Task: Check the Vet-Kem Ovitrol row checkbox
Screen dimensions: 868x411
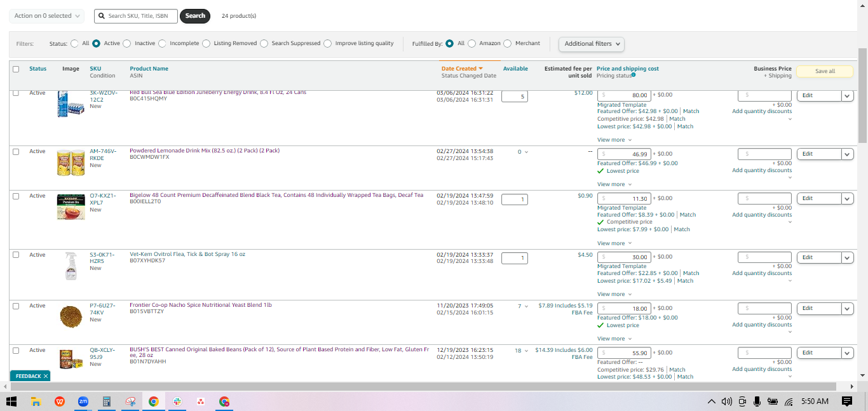Action: click(16, 255)
